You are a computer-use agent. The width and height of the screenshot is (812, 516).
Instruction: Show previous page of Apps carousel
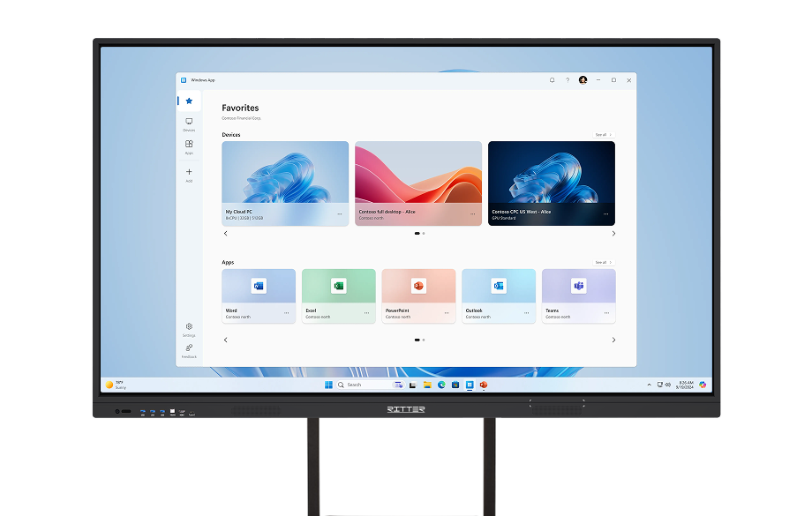(x=225, y=340)
